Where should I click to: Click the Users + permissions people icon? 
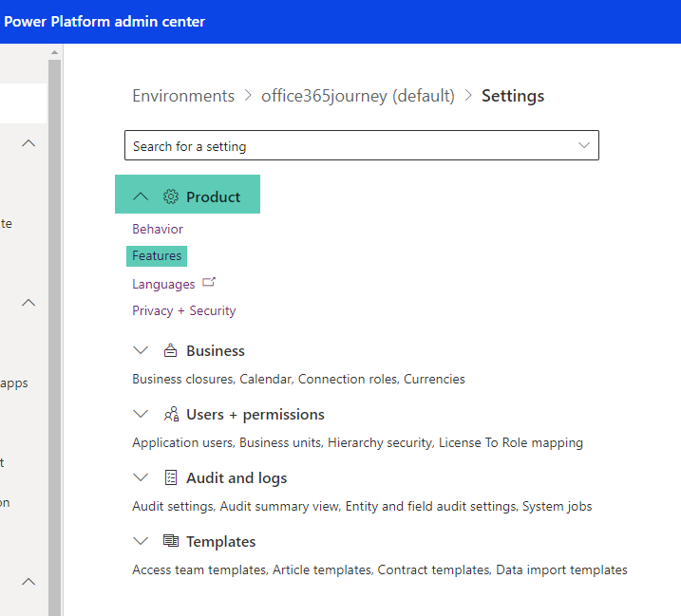pos(171,414)
